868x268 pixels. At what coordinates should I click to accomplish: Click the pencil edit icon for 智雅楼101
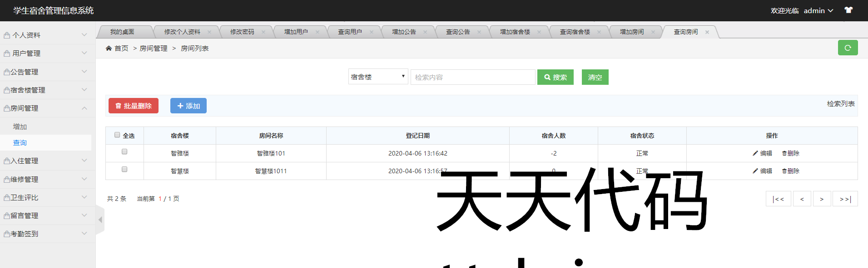pos(755,153)
